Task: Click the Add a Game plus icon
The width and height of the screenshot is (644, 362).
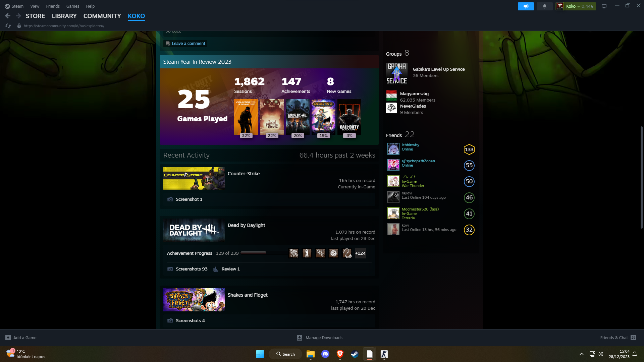Action: (8, 338)
